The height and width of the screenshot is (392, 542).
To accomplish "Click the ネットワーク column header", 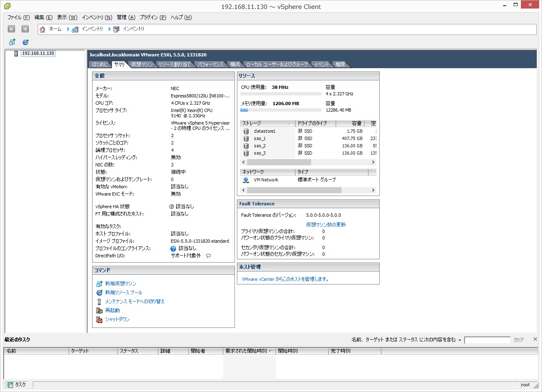I will (268, 172).
